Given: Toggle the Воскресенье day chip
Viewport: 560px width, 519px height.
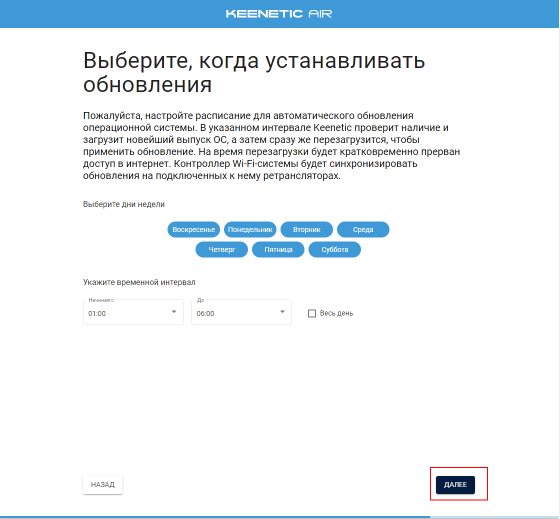Looking at the screenshot, I should point(194,229).
